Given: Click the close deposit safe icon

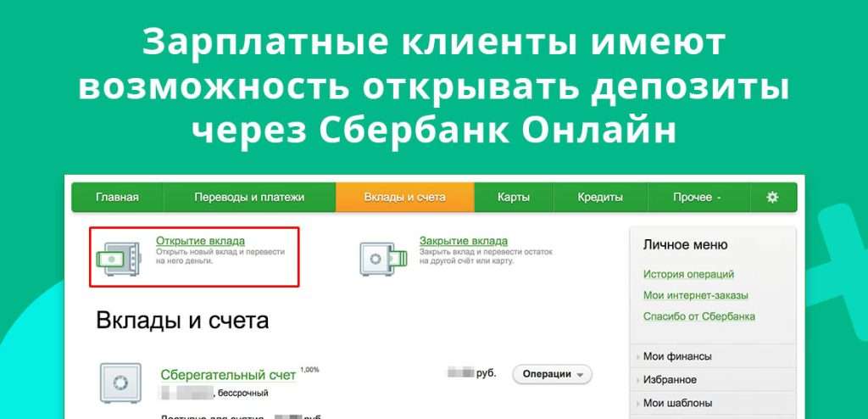Looking at the screenshot, I should [x=381, y=255].
